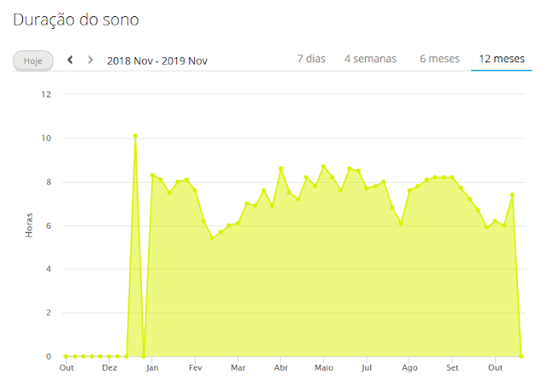Click the Set x-axis label
Viewport: 547px width, 392px height.
click(x=452, y=368)
